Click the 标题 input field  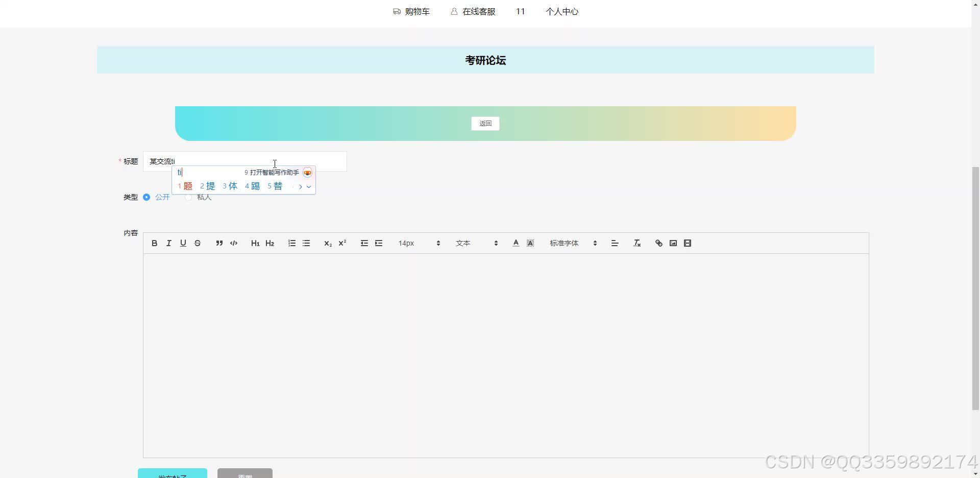coord(245,161)
